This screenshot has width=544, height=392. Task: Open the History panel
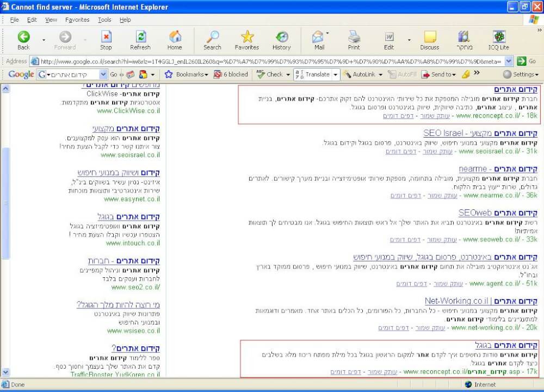[x=281, y=40]
